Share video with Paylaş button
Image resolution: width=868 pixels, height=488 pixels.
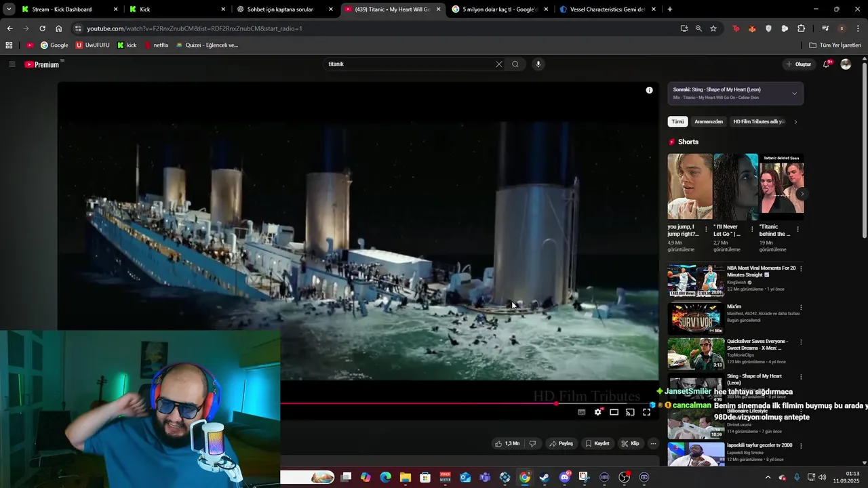point(561,444)
